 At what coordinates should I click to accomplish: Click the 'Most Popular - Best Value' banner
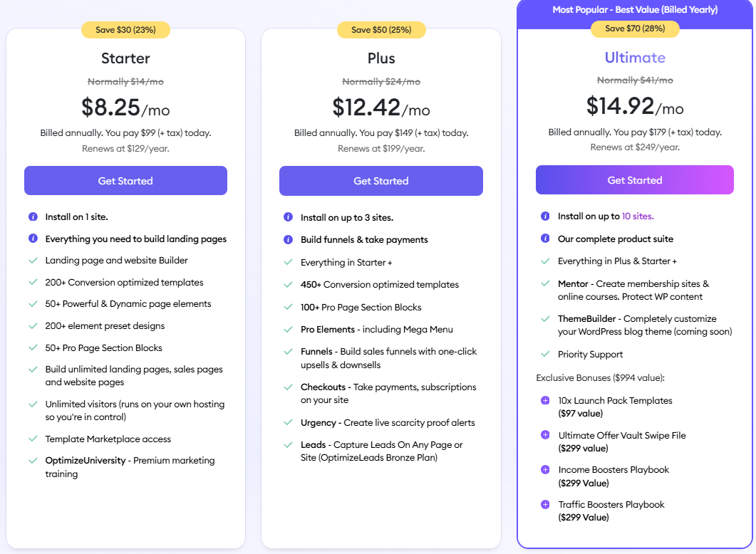click(x=635, y=10)
